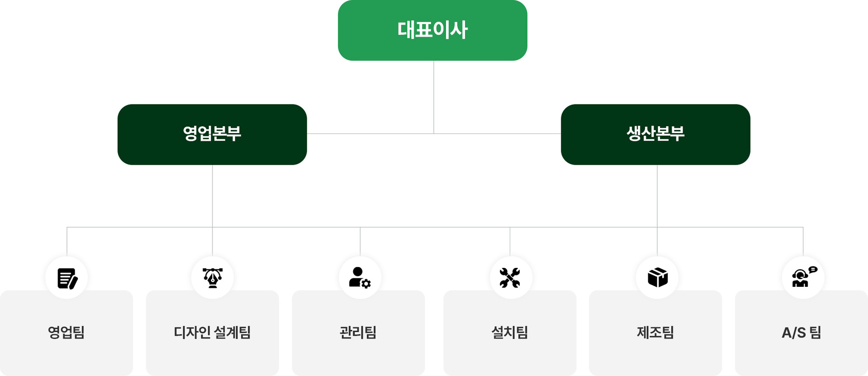Image resolution: width=868 pixels, height=376 pixels.
Task: Click the 대표이사 green box
Action: [x=432, y=30]
